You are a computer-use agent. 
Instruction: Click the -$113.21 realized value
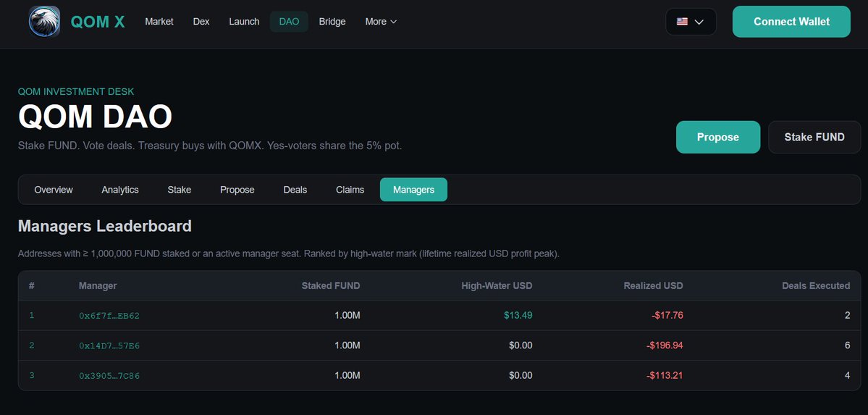[x=665, y=375]
